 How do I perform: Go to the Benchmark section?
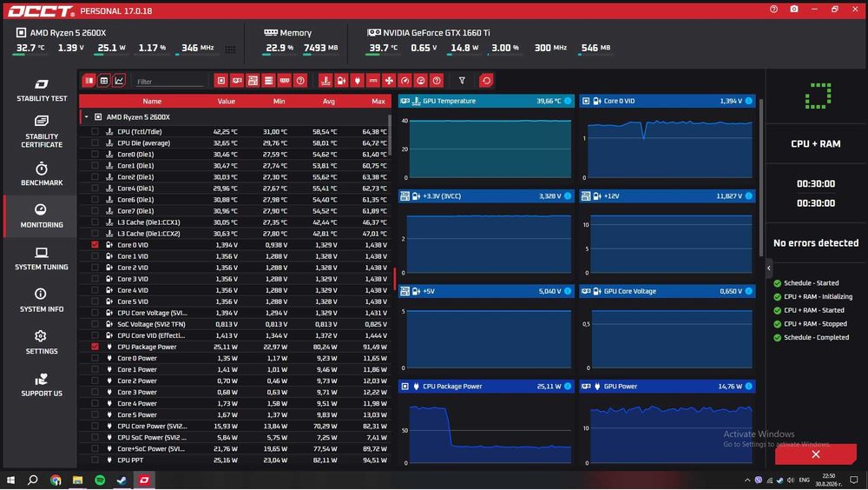pos(42,174)
